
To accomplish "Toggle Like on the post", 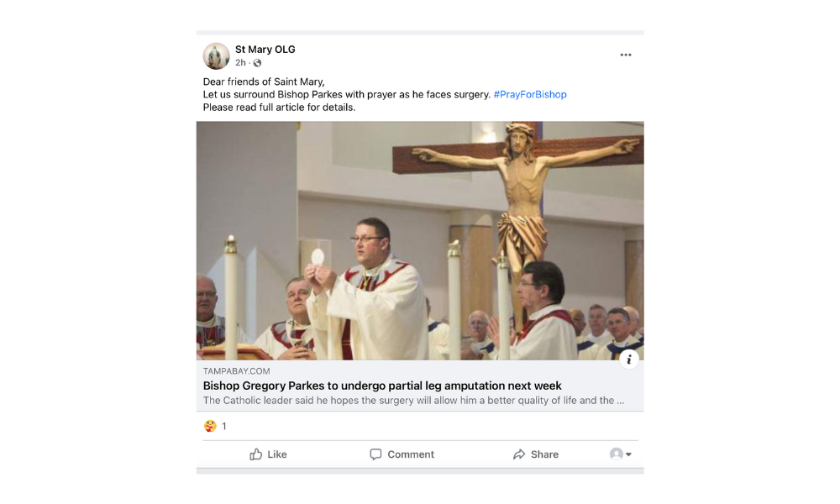I will pyautogui.click(x=268, y=454).
